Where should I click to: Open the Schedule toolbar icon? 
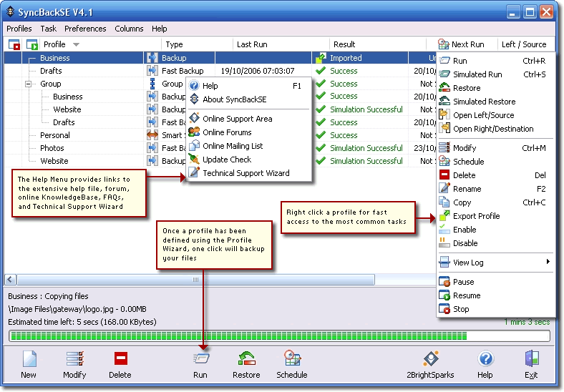click(x=291, y=359)
